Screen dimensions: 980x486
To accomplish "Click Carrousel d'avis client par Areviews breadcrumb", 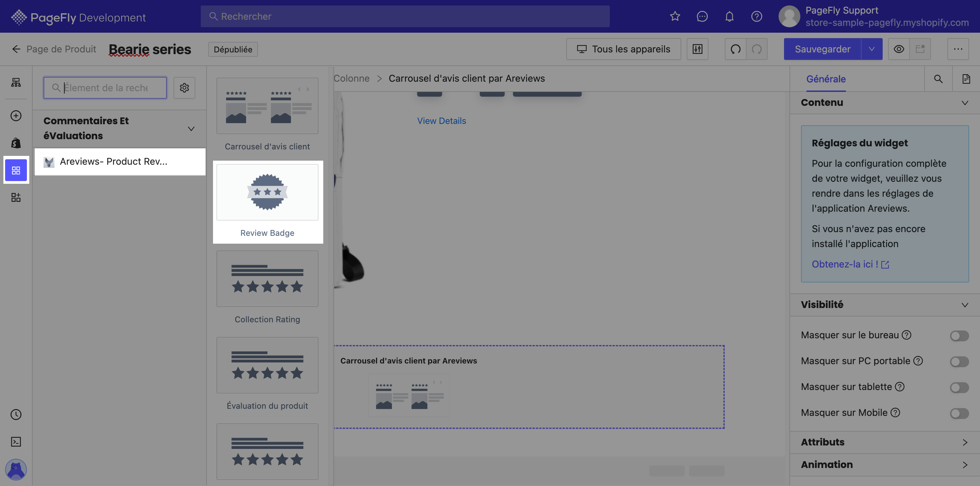I will tap(467, 78).
